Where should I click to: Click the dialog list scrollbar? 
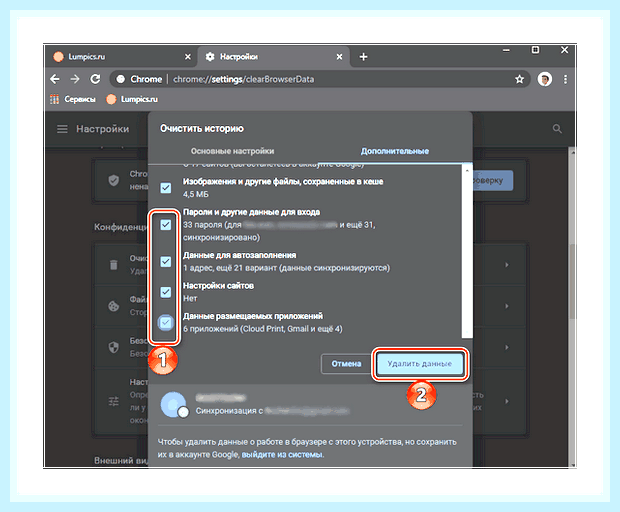coord(467,251)
